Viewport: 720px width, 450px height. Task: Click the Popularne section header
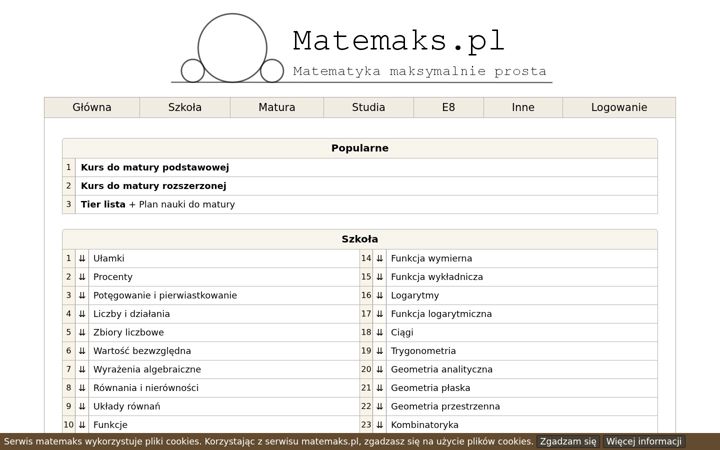(360, 148)
